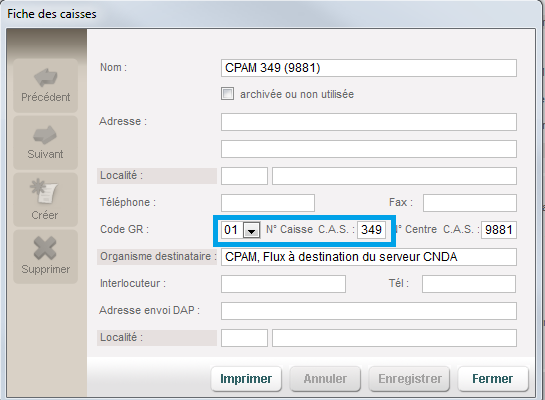Click the Enregistrer button

(x=409, y=378)
